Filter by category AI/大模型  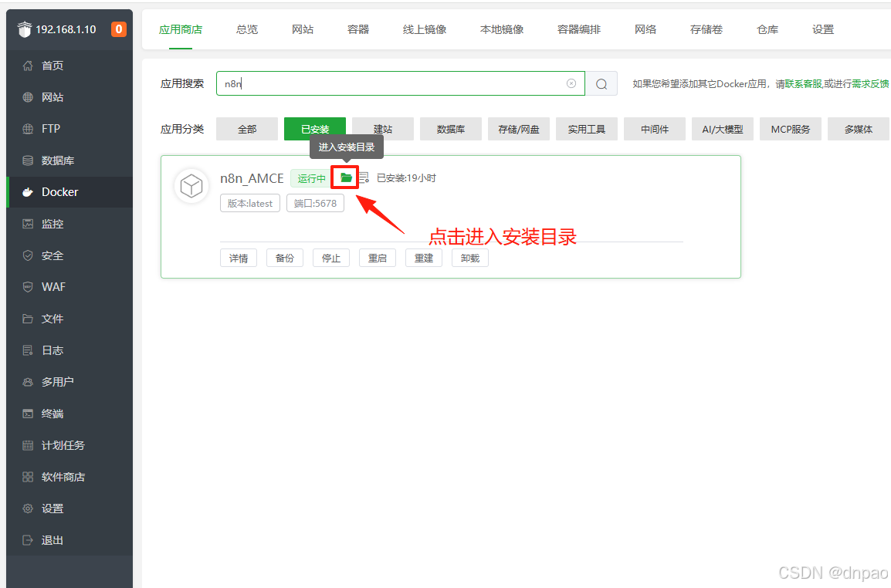[x=722, y=129]
